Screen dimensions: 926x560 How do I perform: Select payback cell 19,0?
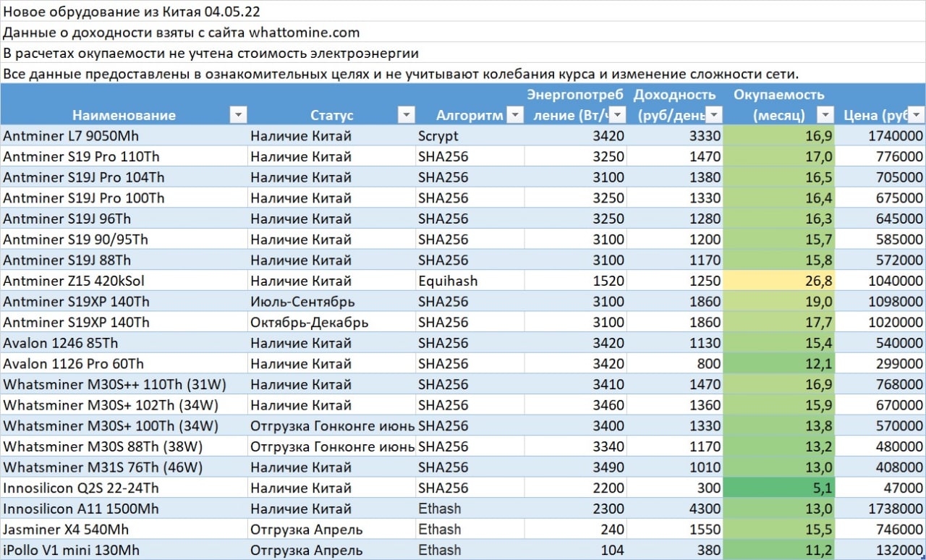(x=779, y=301)
